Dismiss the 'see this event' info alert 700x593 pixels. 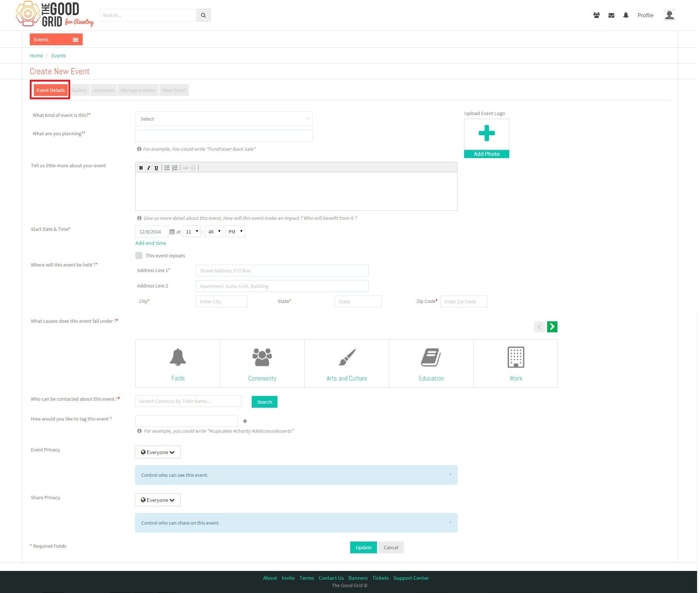coord(450,474)
